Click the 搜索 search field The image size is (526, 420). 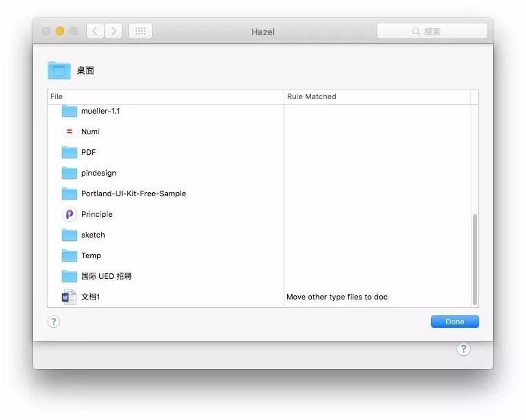[x=432, y=31]
